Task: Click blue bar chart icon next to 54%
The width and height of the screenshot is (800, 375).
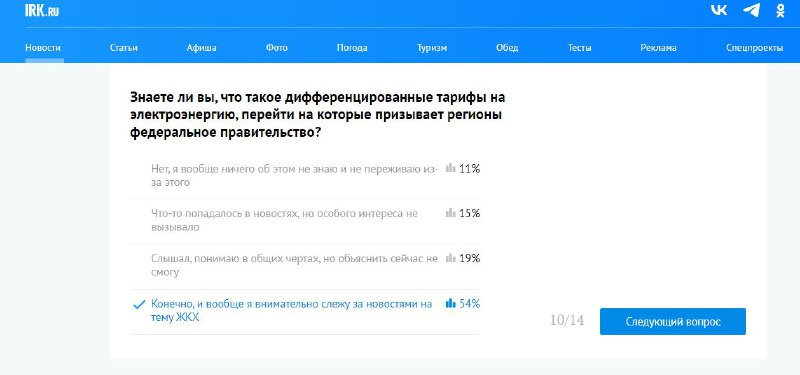Action: pyautogui.click(x=451, y=304)
